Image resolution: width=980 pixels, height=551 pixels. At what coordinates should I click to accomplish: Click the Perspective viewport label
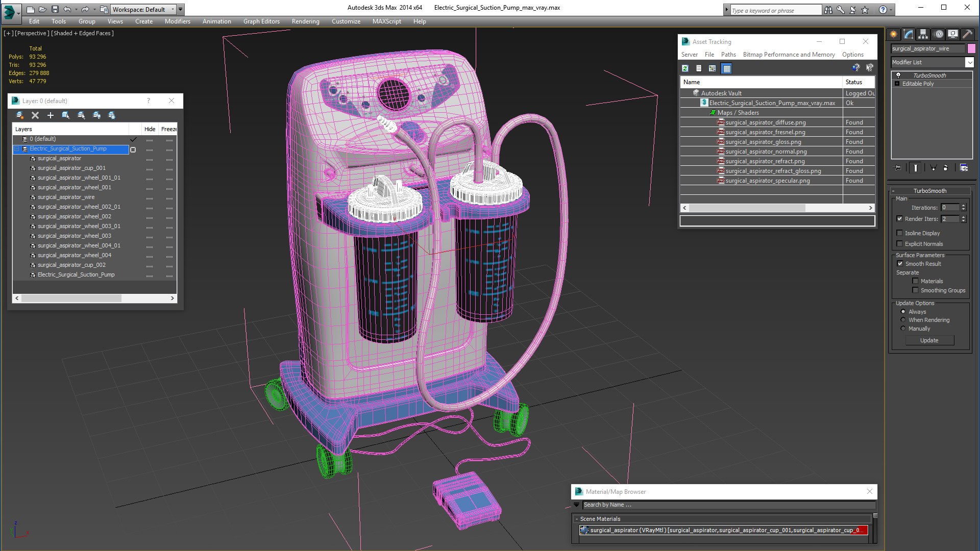coord(32,33)
